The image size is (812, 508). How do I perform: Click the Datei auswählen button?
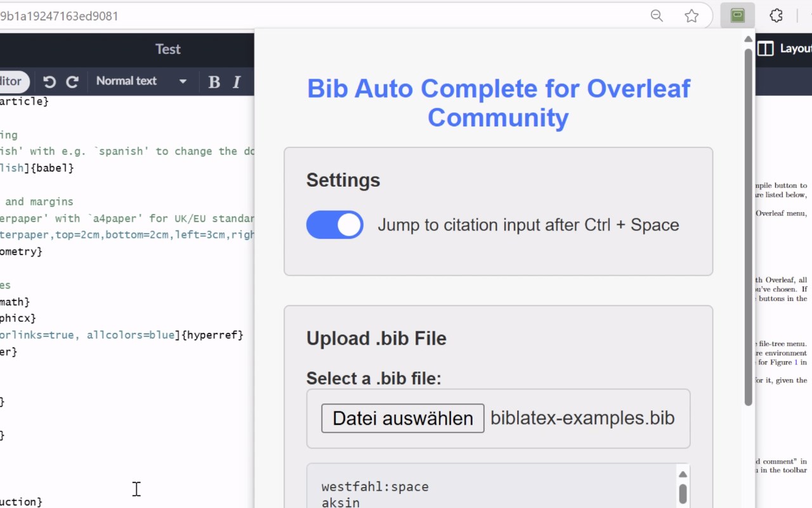(402, 418)
